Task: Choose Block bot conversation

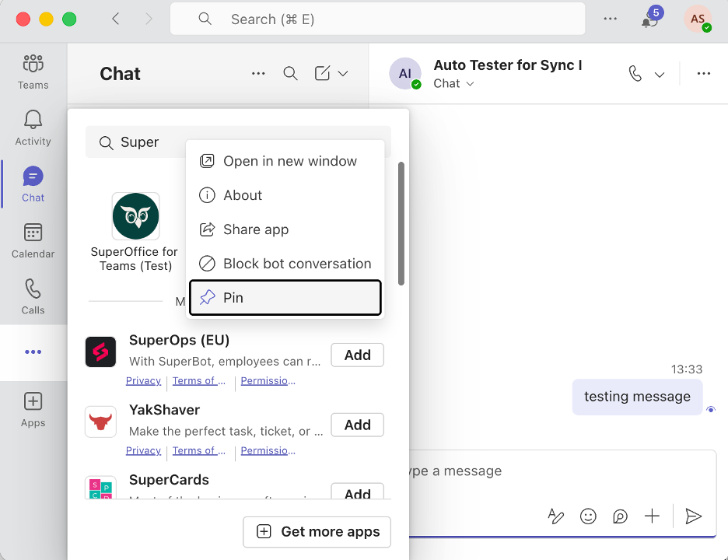Action: (285, 264)
